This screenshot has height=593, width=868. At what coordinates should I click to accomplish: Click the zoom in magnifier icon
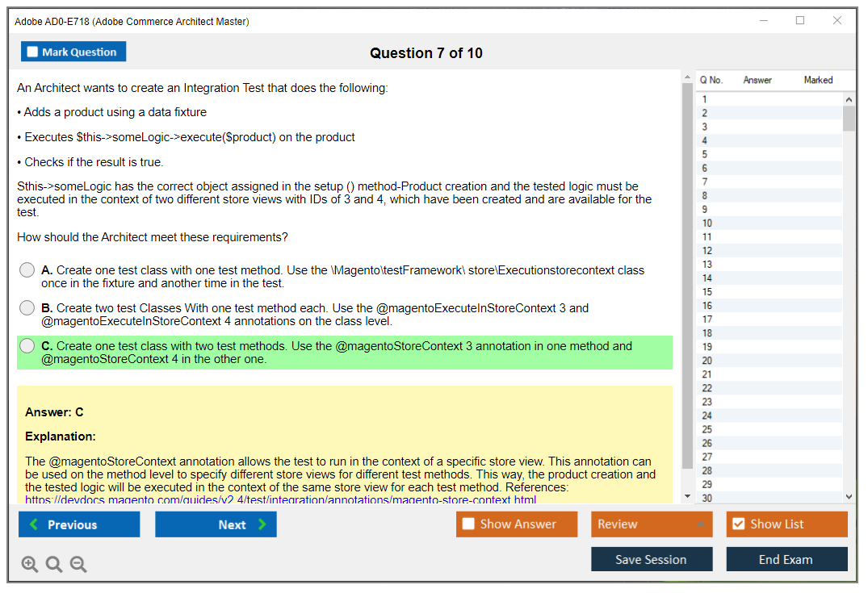tap(29, 565)
